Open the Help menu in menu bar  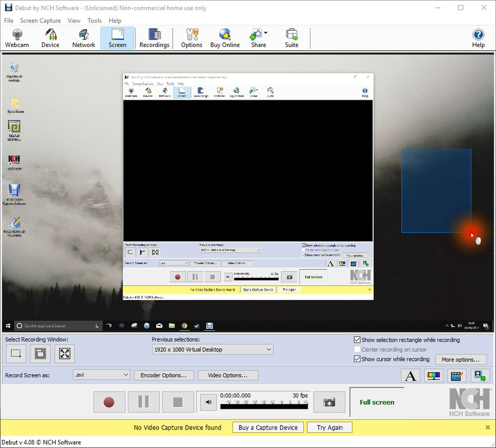point(115,21)
